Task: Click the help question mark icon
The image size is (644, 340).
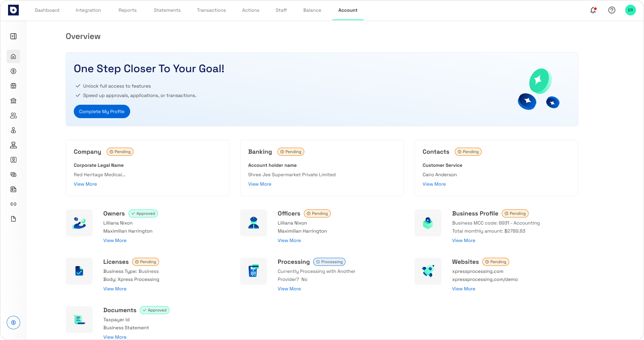Action: (612, 10)
